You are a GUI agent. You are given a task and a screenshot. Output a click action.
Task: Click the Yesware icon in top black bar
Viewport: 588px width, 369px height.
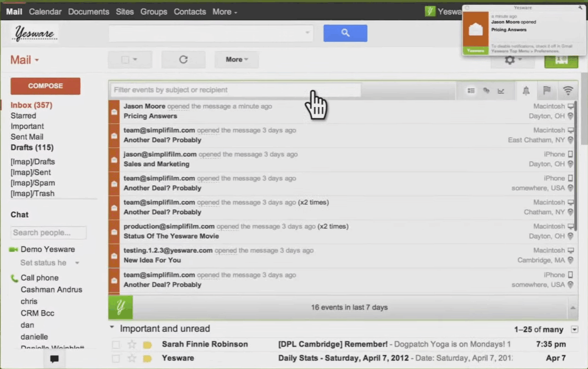430,12
